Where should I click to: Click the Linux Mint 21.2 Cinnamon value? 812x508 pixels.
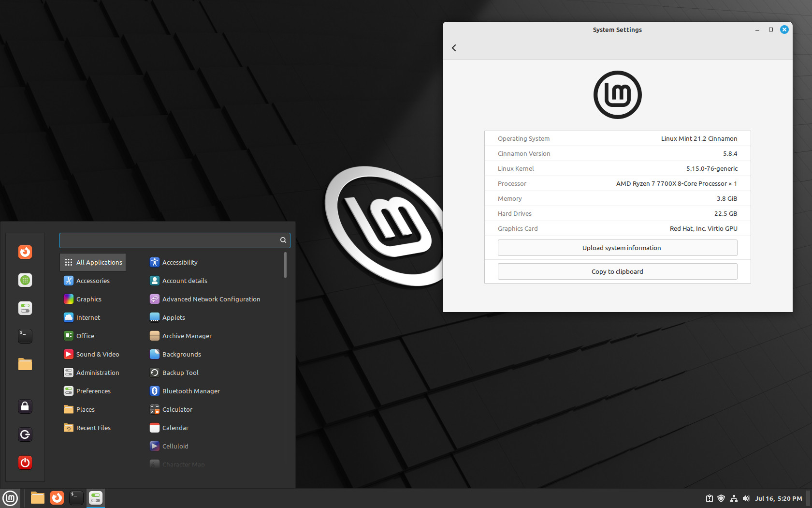point(699,138)
